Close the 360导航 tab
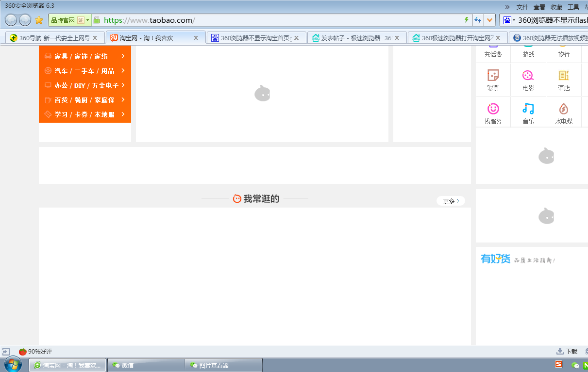The height and width of the screenshot is (372, 588). [95, 38]
